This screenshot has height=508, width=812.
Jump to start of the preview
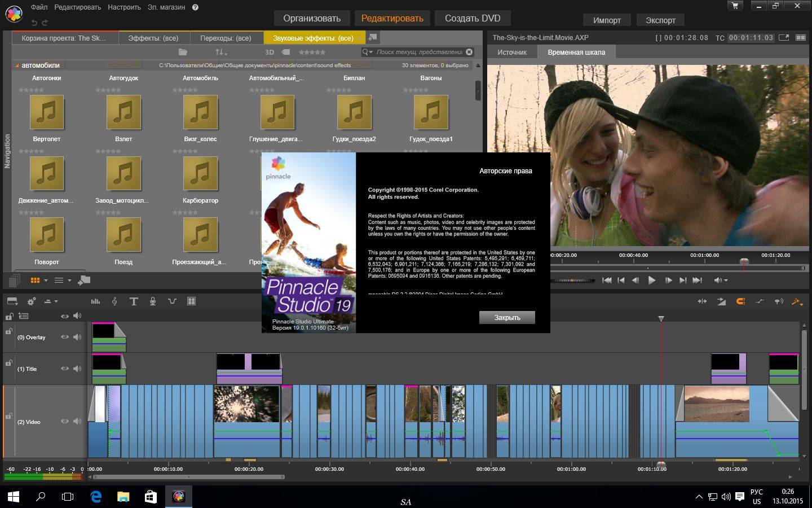[607, 280]
